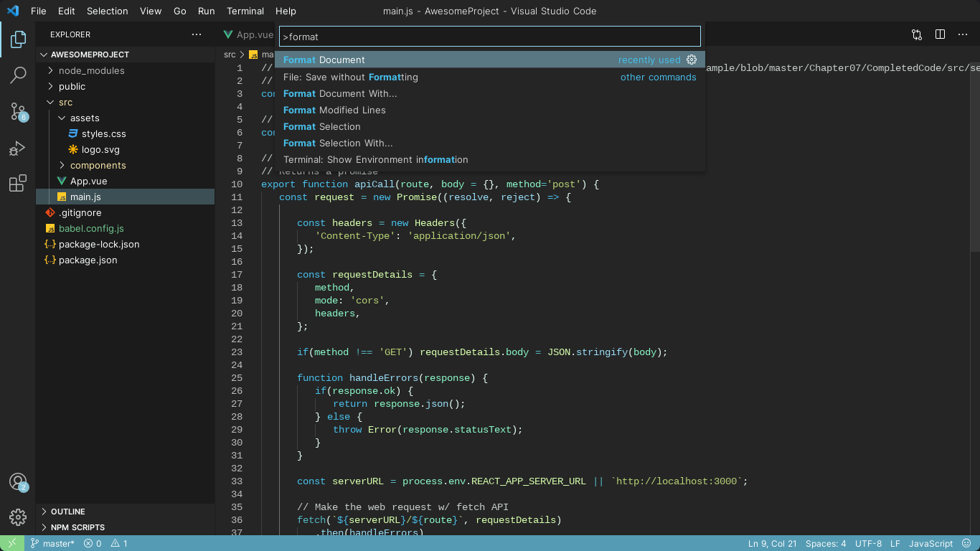The width and height of the screenshot is (980, 551).
Task: Run the Format Document command
Action: pos(490,60)
